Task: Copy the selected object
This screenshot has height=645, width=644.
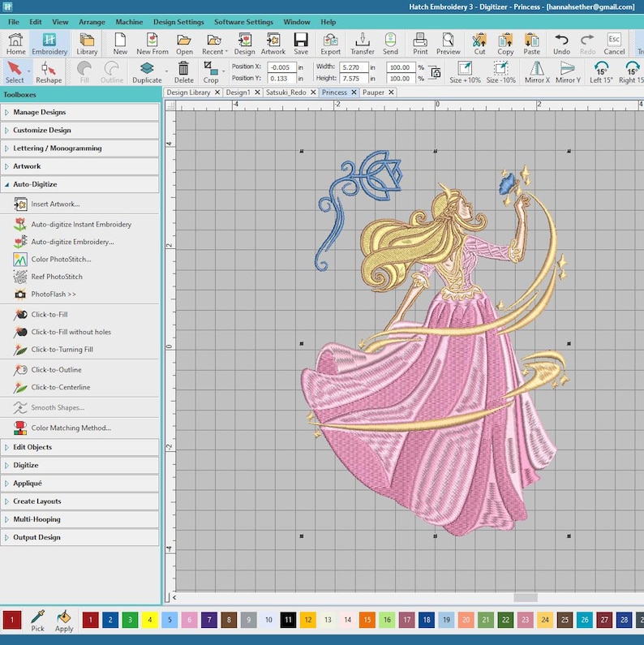Action: (x=505, y=44)
